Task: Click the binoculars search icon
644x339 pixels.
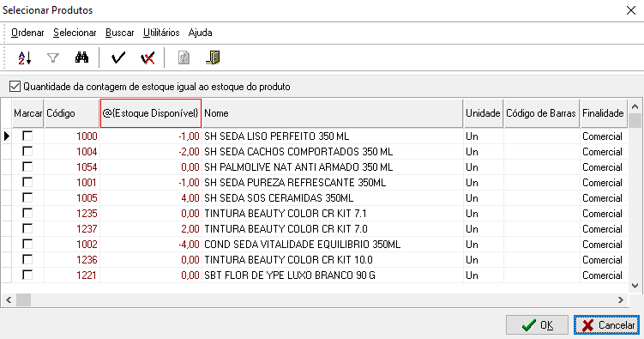Action: (81, 58)
